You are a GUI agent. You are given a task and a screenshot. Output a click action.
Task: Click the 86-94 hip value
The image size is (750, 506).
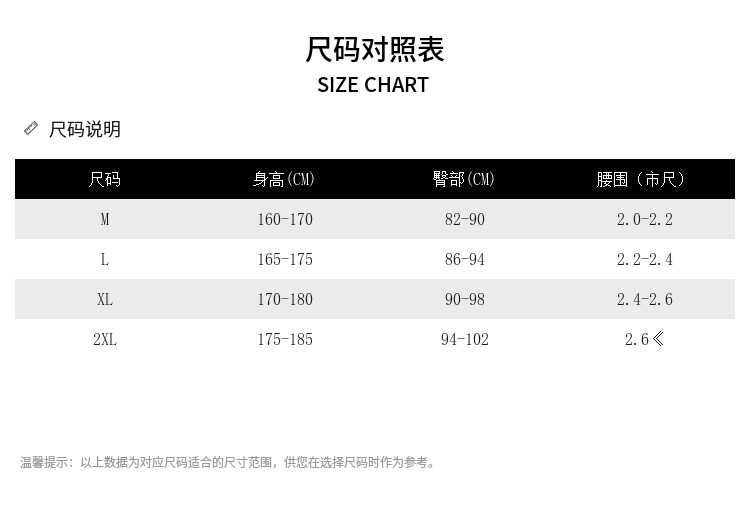465,260
